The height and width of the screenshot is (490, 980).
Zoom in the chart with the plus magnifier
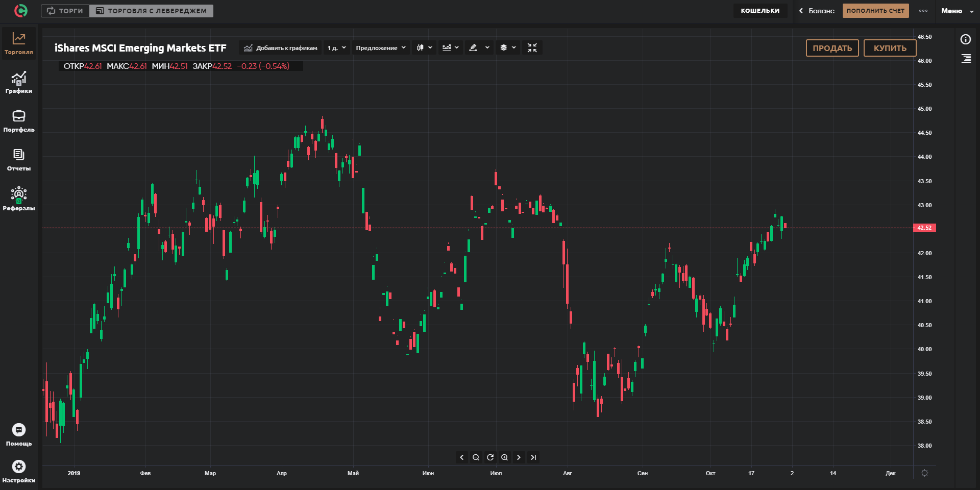tap(504, 457)
